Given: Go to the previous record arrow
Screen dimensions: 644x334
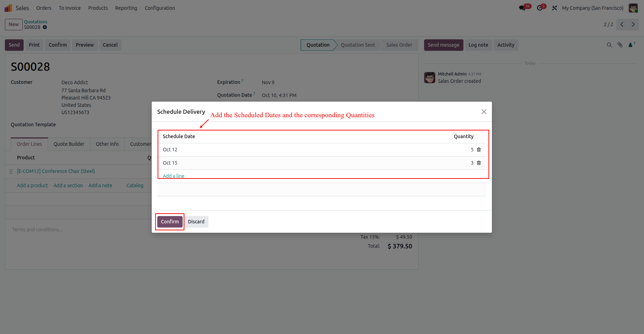Looking at the screenshot, I should tap(622, 24).
